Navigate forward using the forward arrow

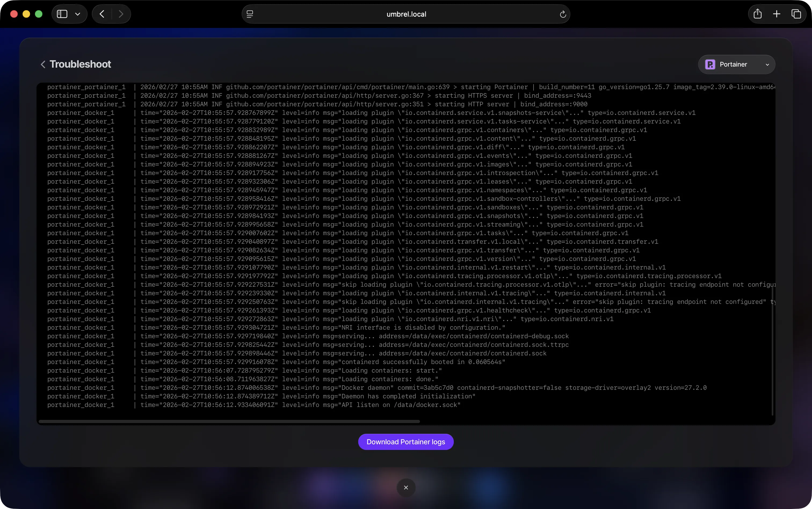coord(121,14)
